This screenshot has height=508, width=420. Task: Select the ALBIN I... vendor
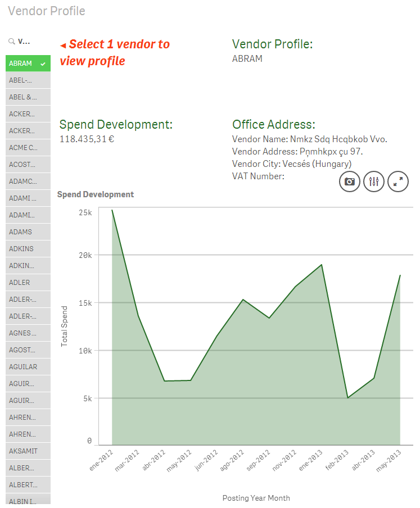pos(23,500)
